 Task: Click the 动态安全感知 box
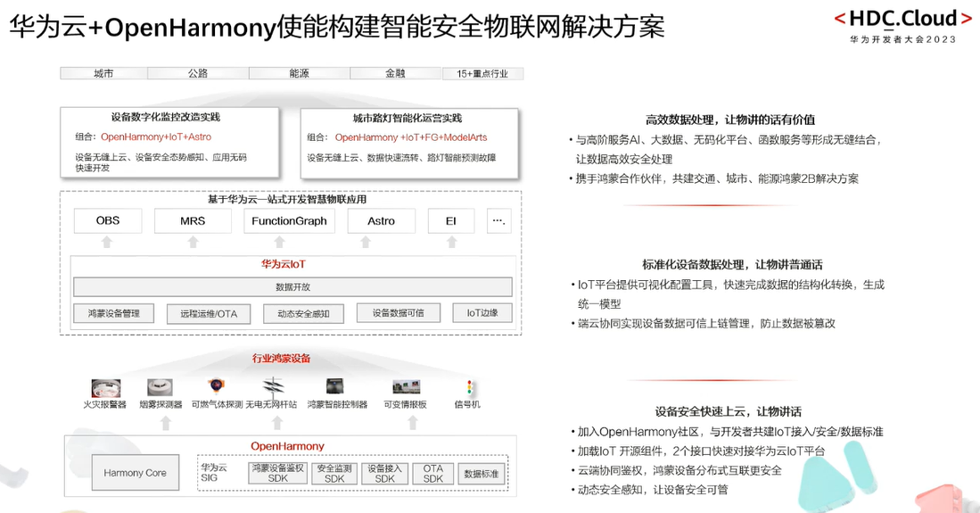pyautogui.click(x=304, y=314)
